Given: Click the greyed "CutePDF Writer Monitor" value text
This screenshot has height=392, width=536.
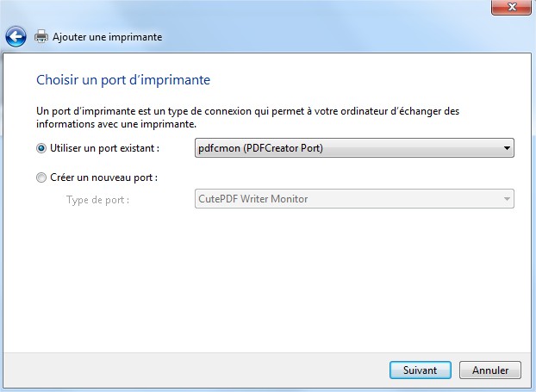Looking at the screenshot, I should coord(252,199).
